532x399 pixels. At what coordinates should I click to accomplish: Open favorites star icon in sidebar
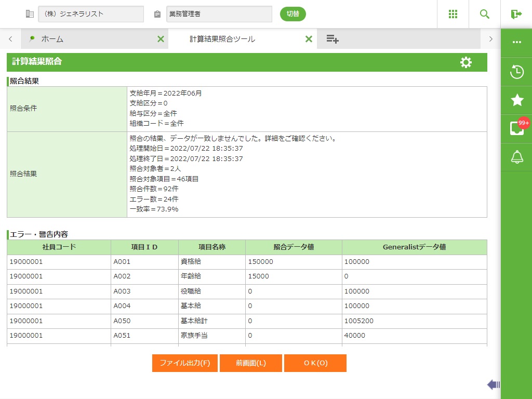[x=516, y=100]
